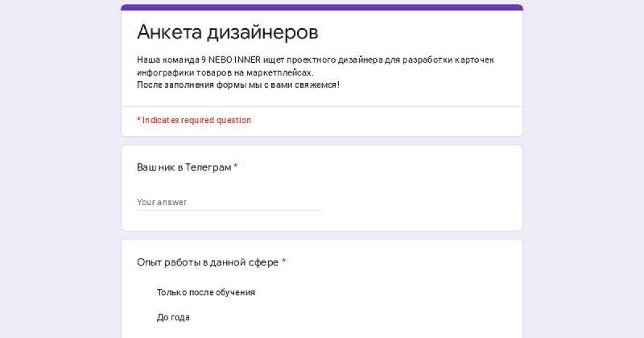Click the 'Опыт работы в данной сфере' label
This screenshot has height=338, width=644.
208,262
